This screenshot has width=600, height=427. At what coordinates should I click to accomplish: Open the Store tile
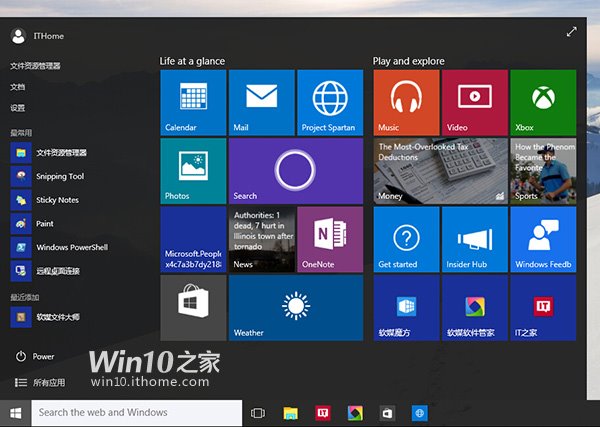pos(193,307)
